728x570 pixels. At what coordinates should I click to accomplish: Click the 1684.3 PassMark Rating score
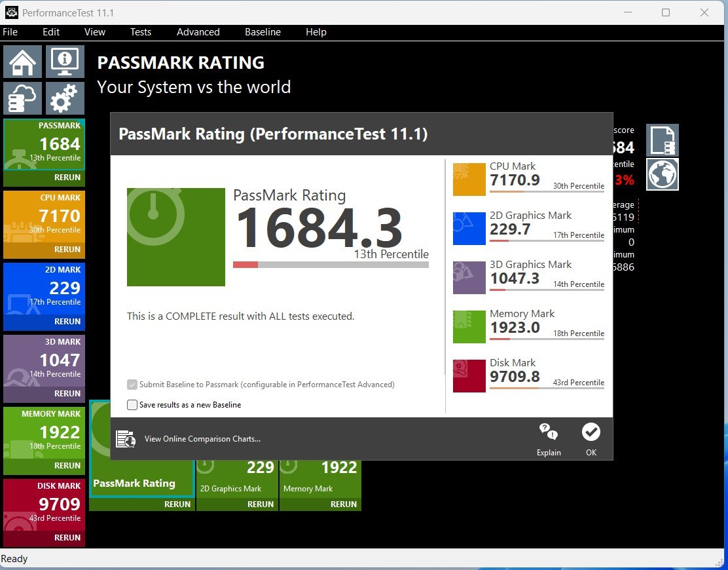pyautogui.click(x=319, y=227)
